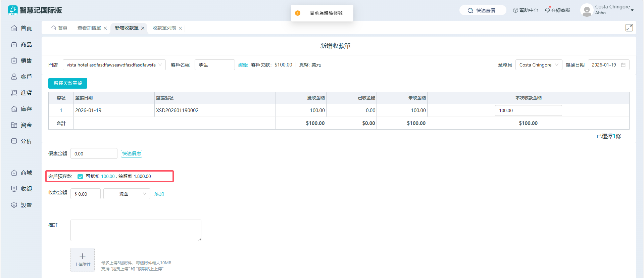Viewport: 644px width, 278px height.
Task: Expand the 門店 store dropdown
Action: click(160, 65)
